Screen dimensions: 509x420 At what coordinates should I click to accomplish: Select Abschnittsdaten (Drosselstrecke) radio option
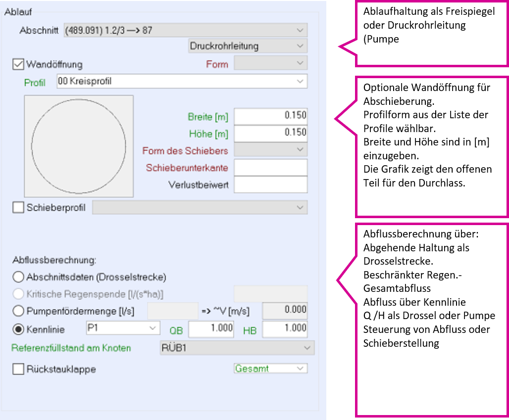pyautogui.click(x=18, y=277)
